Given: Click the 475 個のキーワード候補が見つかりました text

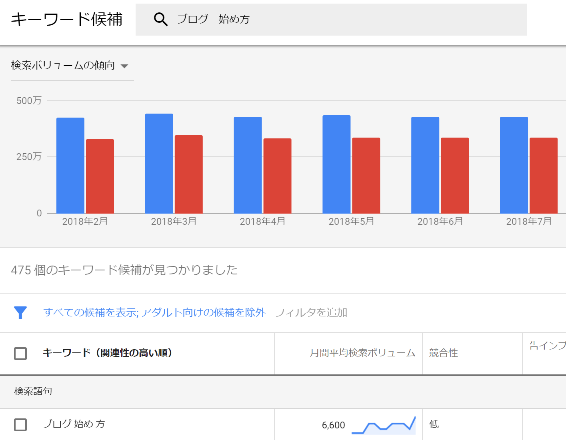Looking at the screenshot, I should point(124,270).
